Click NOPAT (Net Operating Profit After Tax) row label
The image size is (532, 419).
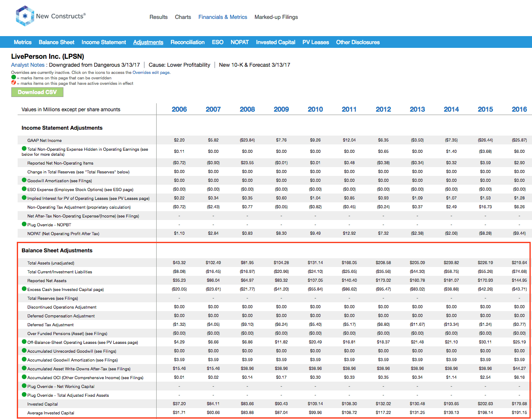tap(63, 233)
